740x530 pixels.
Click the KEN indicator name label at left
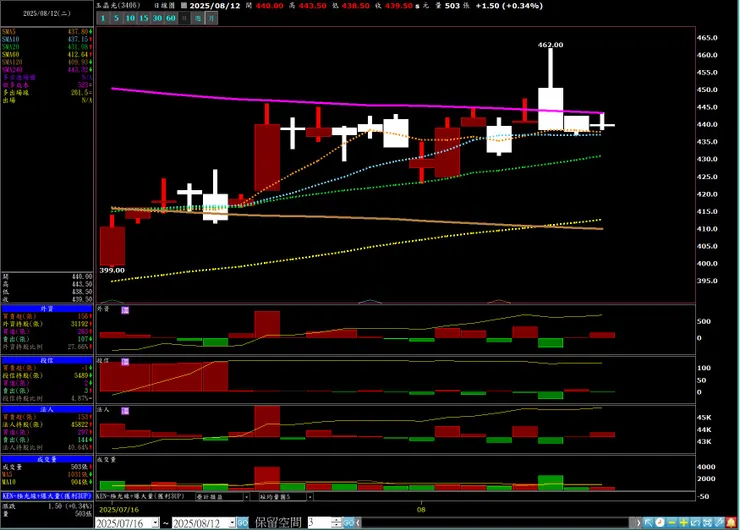47,496
